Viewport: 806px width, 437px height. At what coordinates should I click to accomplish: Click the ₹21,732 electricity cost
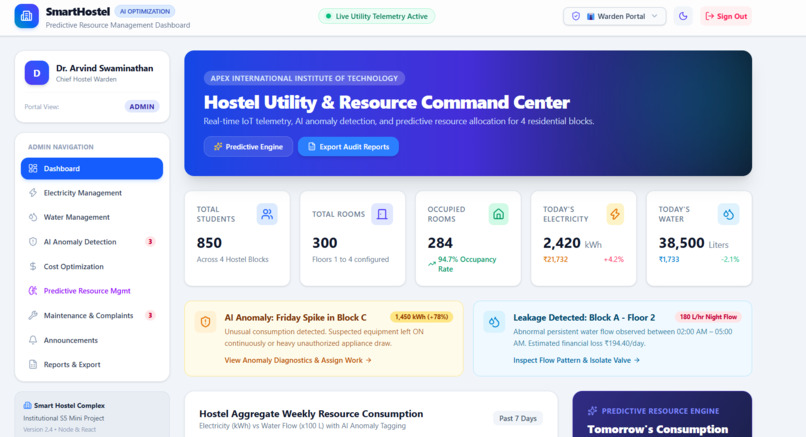tap(556, 260)
